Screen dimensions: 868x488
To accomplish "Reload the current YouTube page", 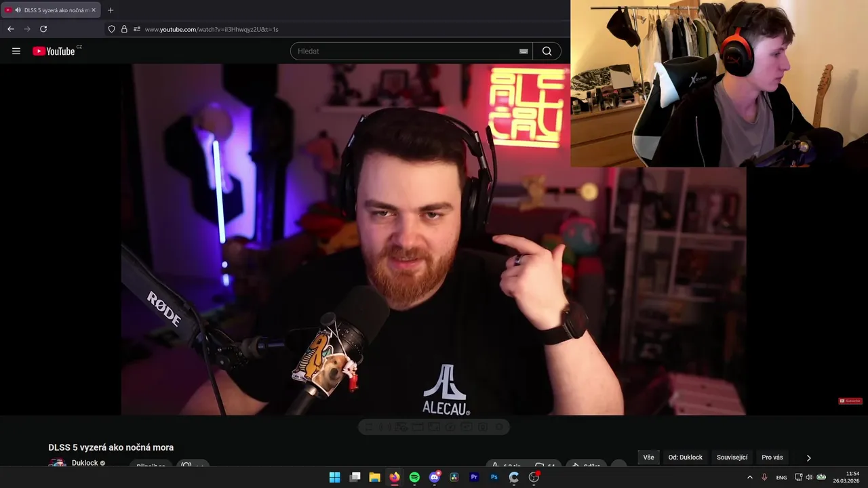I will [x=43, y=29].
